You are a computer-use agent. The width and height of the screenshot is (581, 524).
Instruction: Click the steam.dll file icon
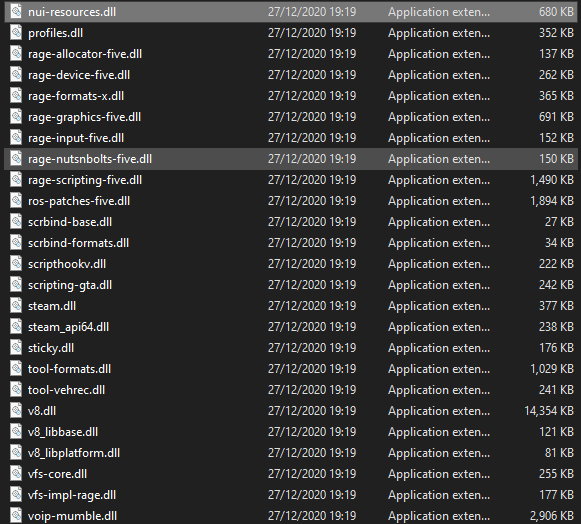point(16,306)
